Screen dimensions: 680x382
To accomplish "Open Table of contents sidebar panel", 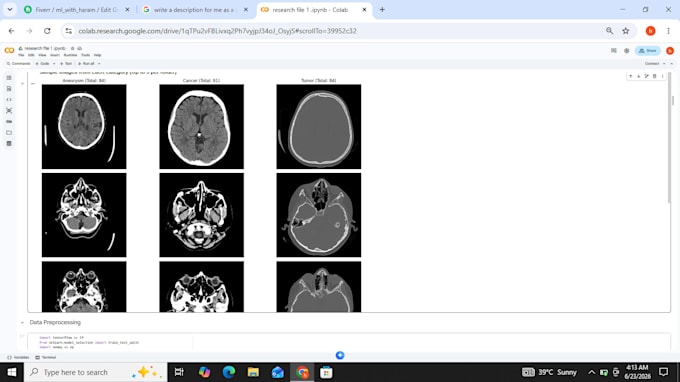I will tap(9, 78).
